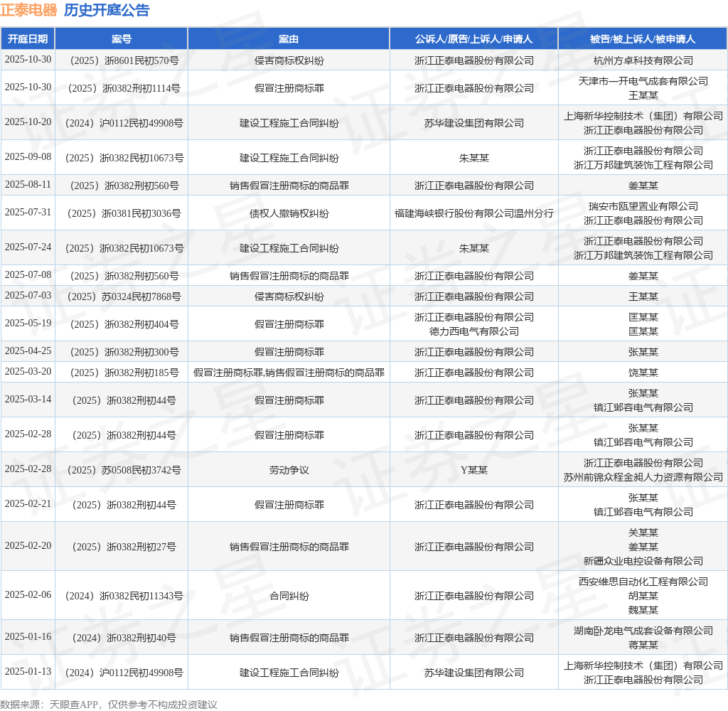Click defendant 苏州前锦众程金昶人力资源有限公司
The image size is (728, 711).
643,477
